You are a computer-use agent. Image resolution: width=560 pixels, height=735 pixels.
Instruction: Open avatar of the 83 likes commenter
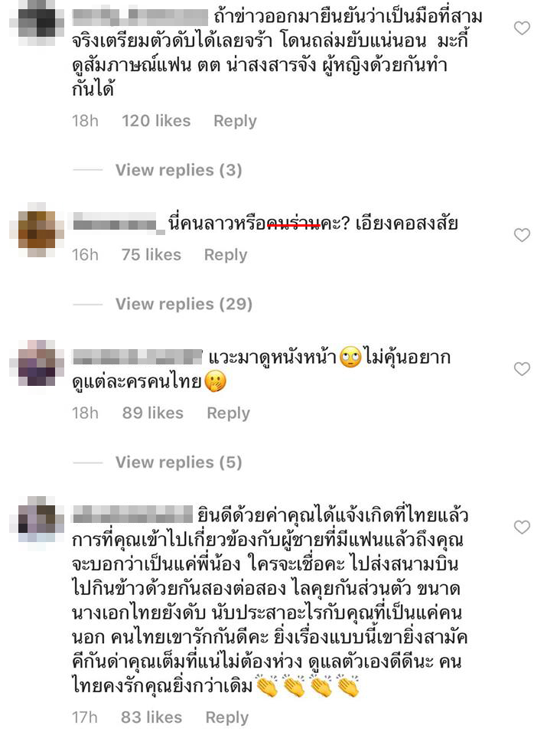click(37, 519)
